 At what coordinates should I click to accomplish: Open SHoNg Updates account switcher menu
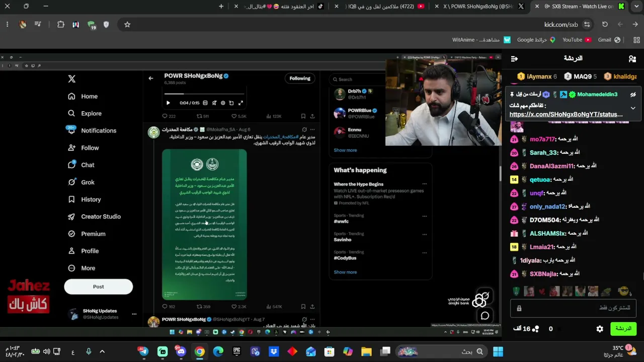pyautogui.click(x=134, y=314)
